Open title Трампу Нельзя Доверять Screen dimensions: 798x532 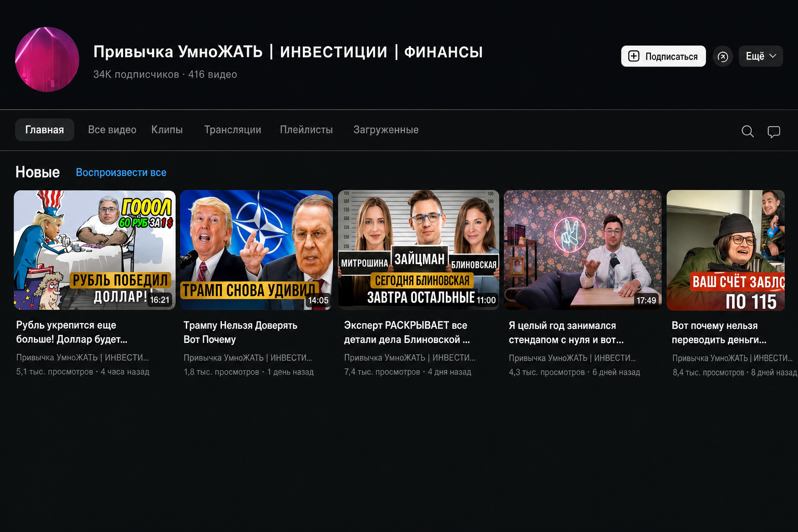241,332
